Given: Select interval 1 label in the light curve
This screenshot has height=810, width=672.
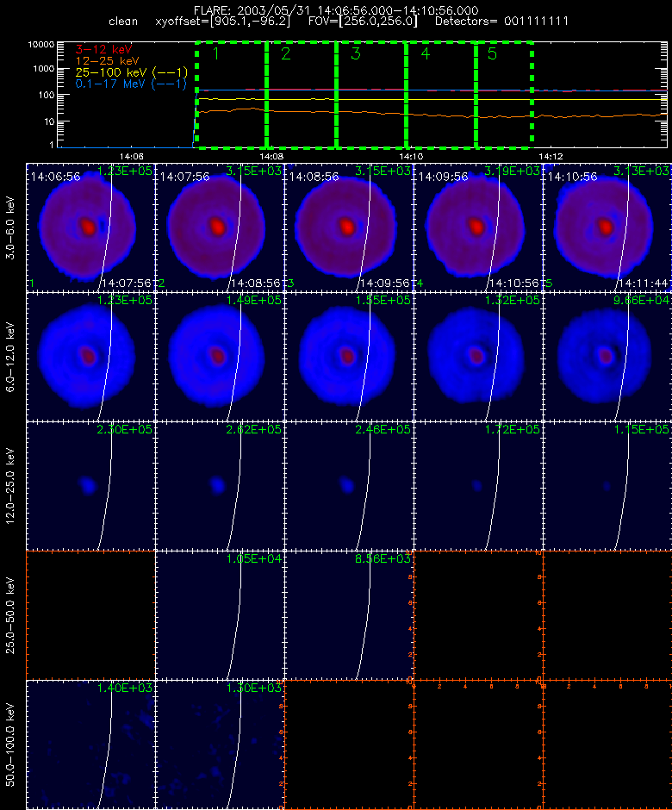Looking at the screenshot, I should click(x=216, y=53).
